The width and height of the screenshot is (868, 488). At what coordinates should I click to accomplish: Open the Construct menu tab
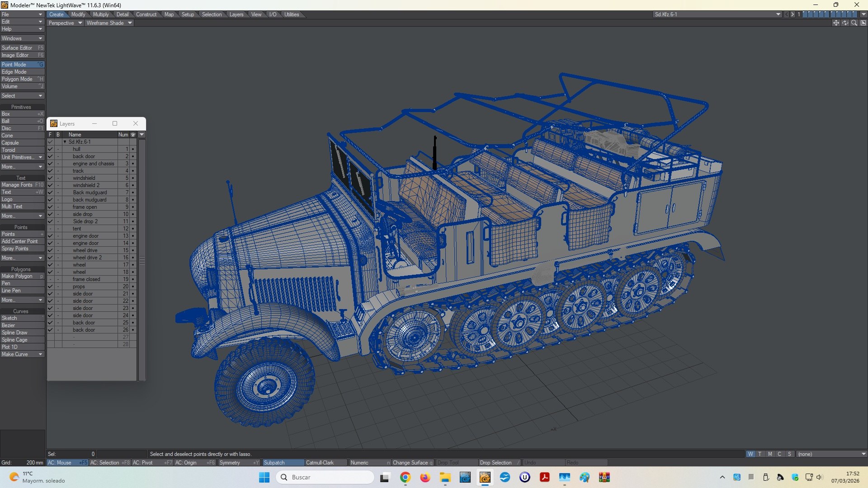pyautogui.click(x=146, y=14)
